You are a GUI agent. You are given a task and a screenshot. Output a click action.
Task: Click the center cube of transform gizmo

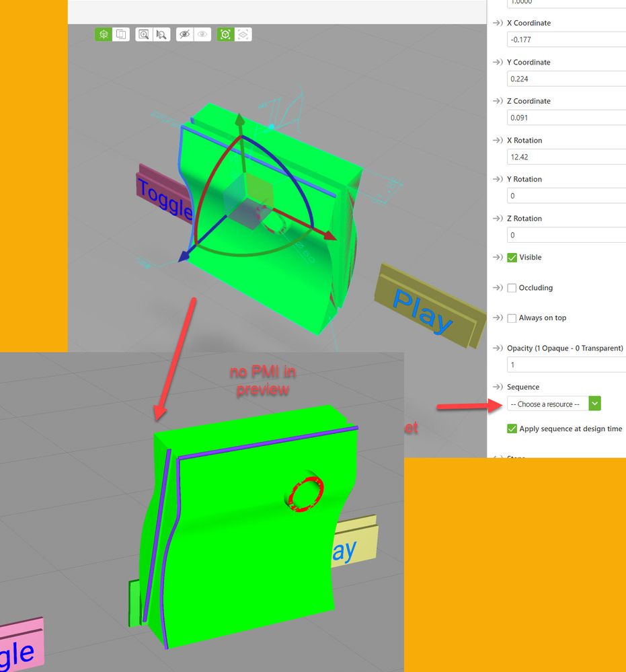pos(247,201)
